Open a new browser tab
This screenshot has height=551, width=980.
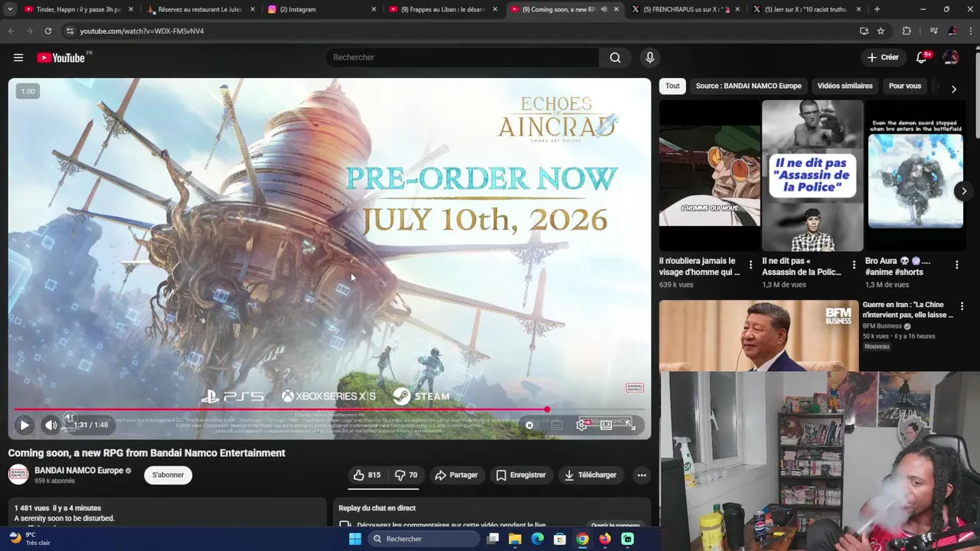pos(877,9)
